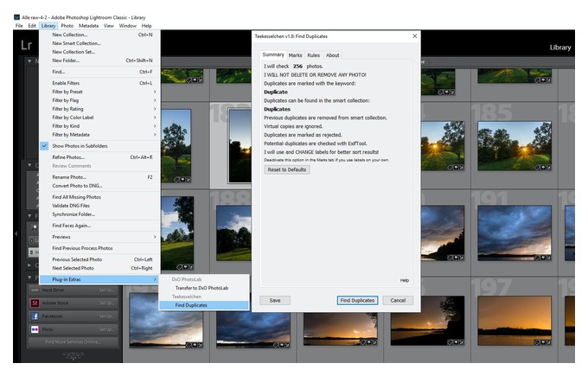Switch to the Rules tab
This screenshot has width=588, height=376.
pos(314,55)
